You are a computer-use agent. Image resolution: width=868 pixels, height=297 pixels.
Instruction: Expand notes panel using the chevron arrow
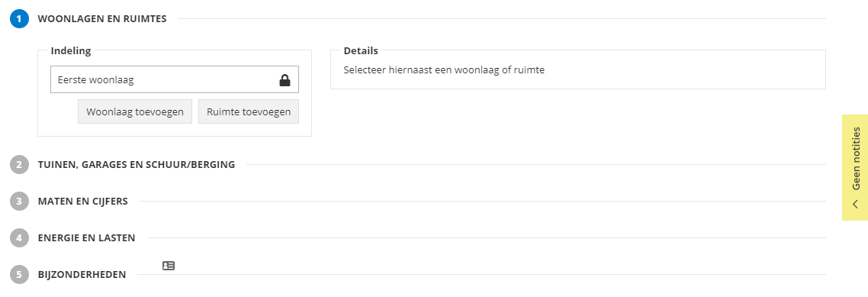pos(855,204)
